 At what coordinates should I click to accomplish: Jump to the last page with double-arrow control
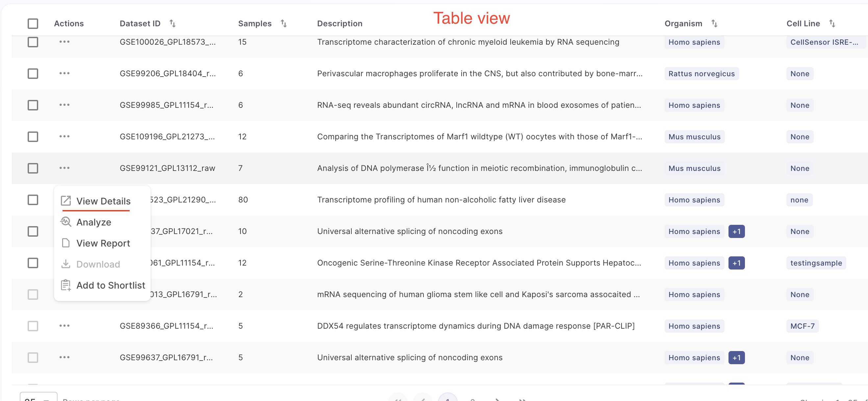[523, 399]
